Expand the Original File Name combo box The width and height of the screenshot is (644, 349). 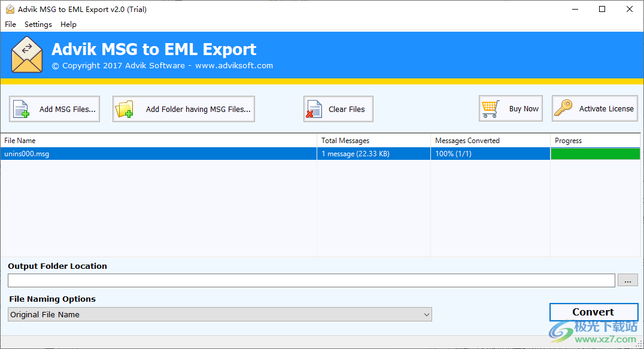click(x=426, y=314)
